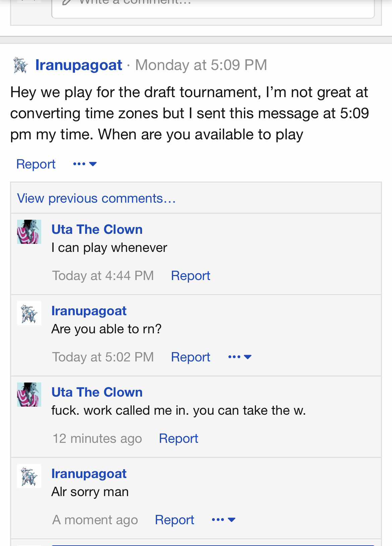Open more options dropdown on 'Alr sorry man' comment
Viewport: 392px width, 546px height.
coord(223,520)
